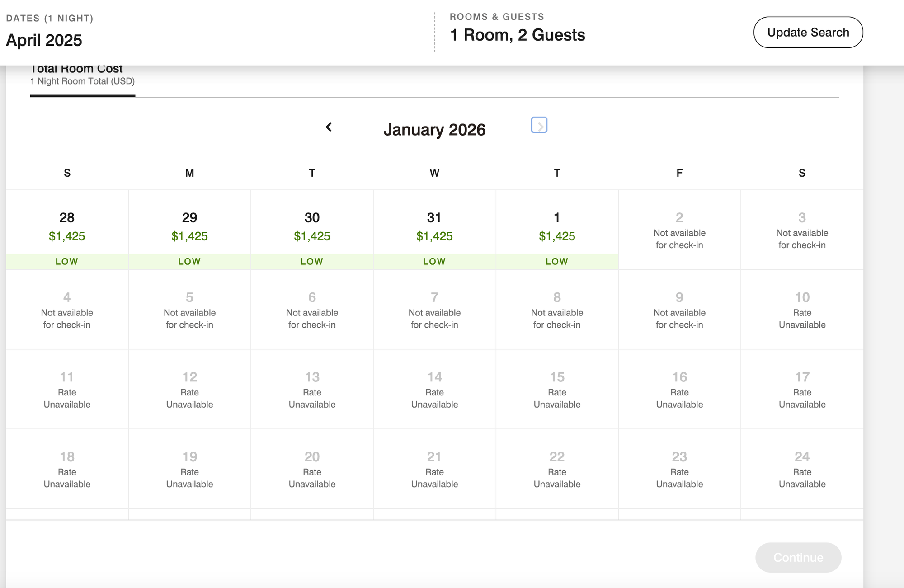
Task: Open the April 2025 dates field
Action: [x=44, y=40]
